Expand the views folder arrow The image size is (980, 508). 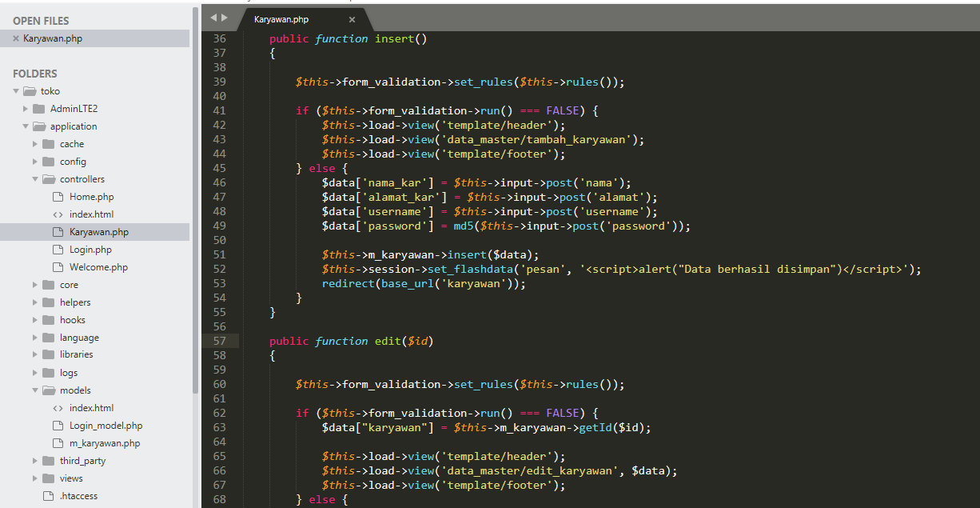coord(35,478)
